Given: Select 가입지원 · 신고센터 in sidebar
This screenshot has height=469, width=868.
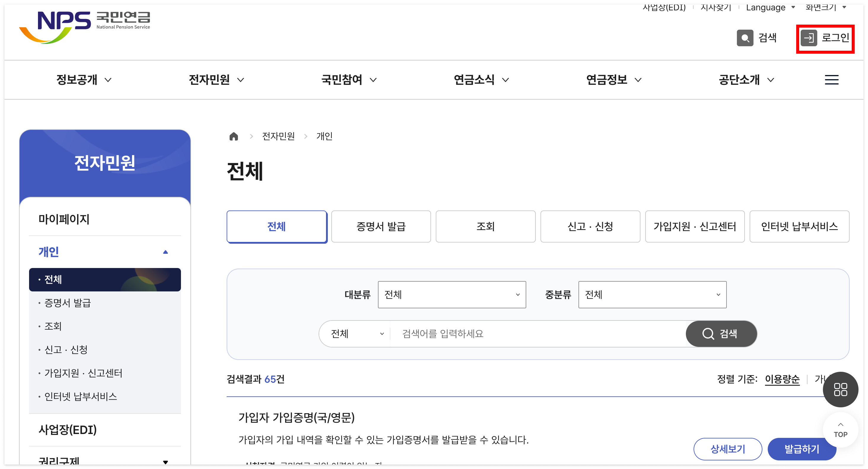Looking at the screenshot, I should (83, 373).
